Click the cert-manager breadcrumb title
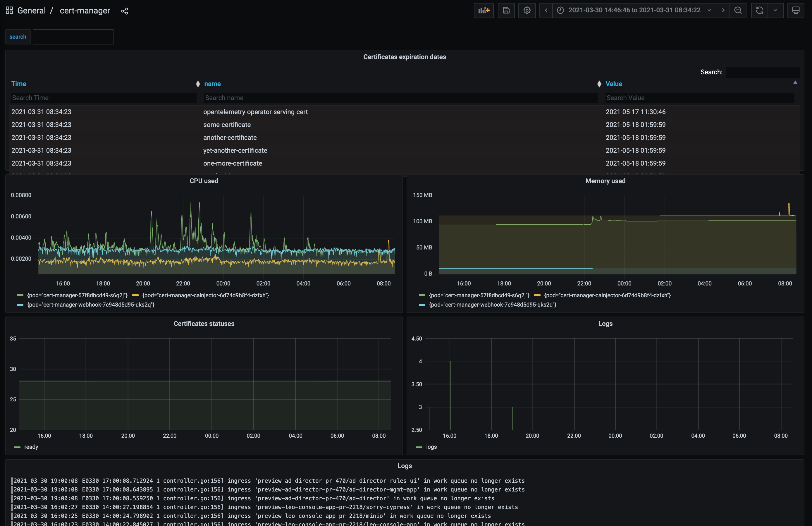This screenshot has height=526, width=812. click(x=85, y=11)
